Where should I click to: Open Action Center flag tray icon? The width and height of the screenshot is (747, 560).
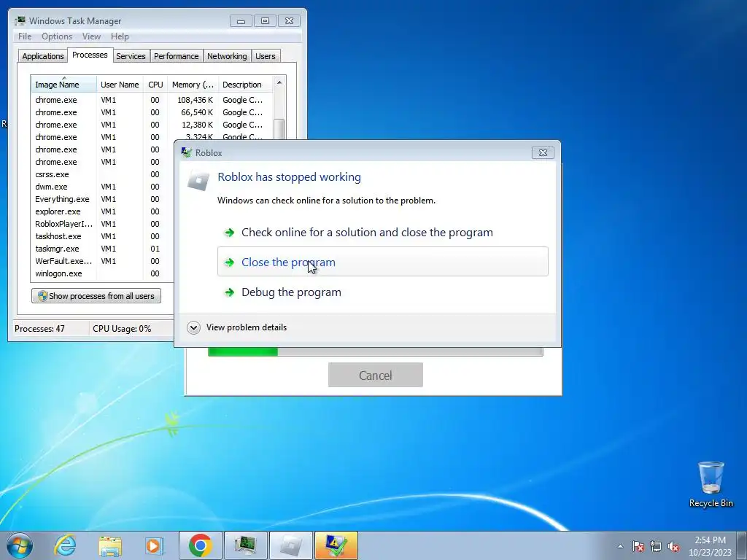(x=638, y=546)
